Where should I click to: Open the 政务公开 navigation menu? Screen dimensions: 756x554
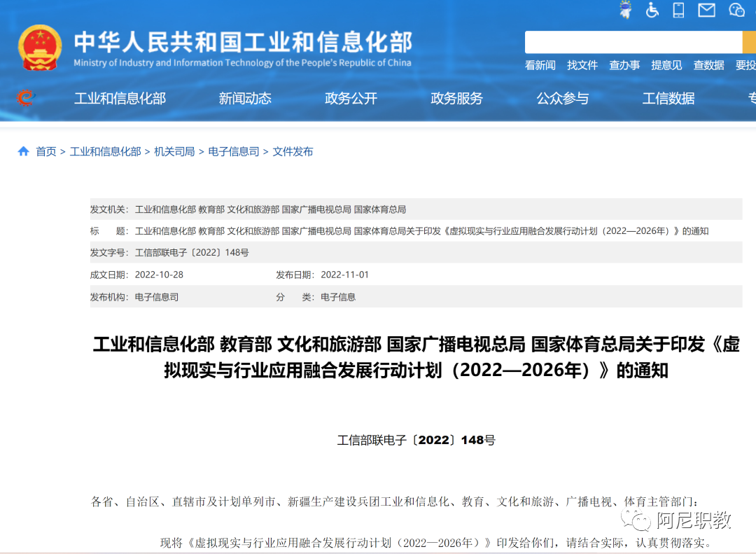coord(351,99)
